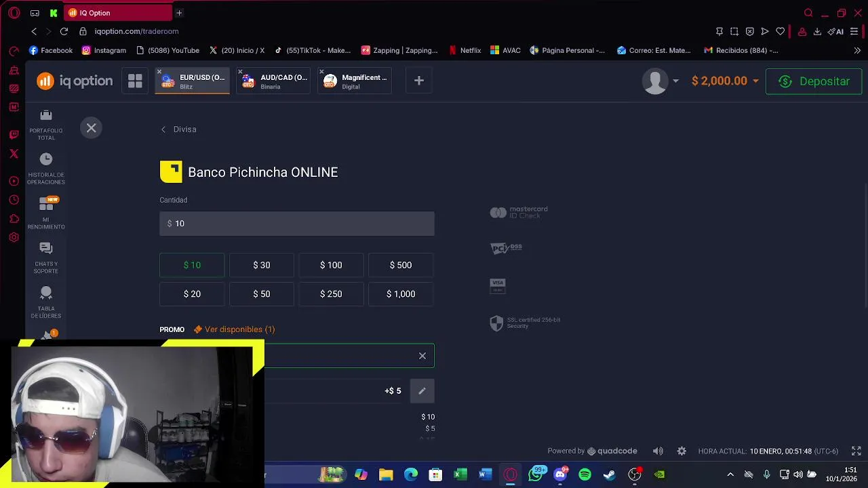Open Discord from the taskbar
The height and width of the screenshot is (488, 868).
point(560,474)
